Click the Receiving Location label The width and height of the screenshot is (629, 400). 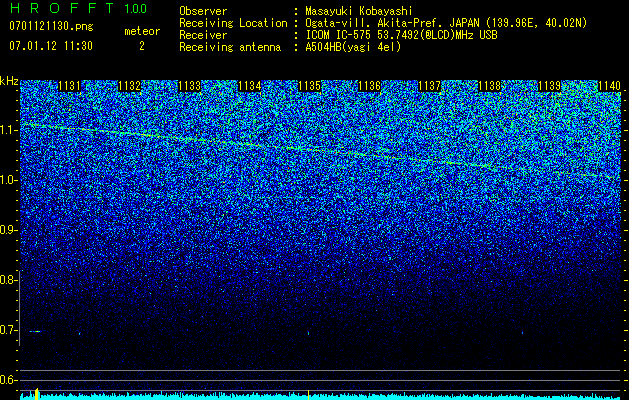(233, 23)
